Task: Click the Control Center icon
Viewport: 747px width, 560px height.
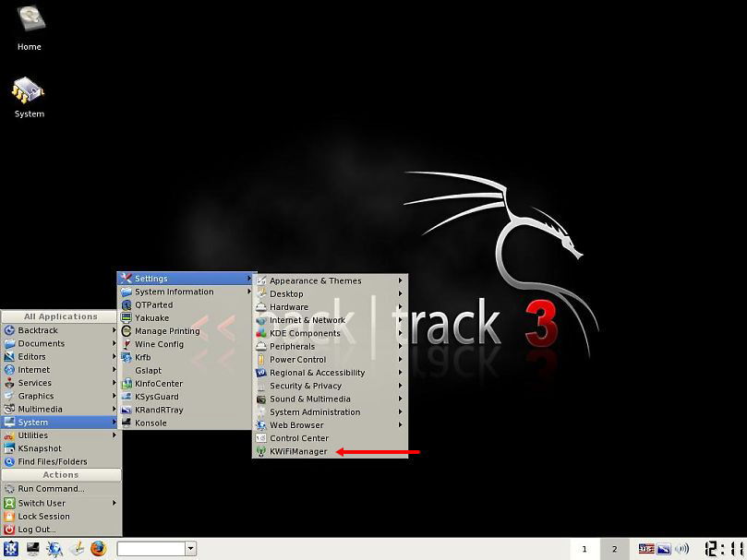Action: click(x=261, y=438)
